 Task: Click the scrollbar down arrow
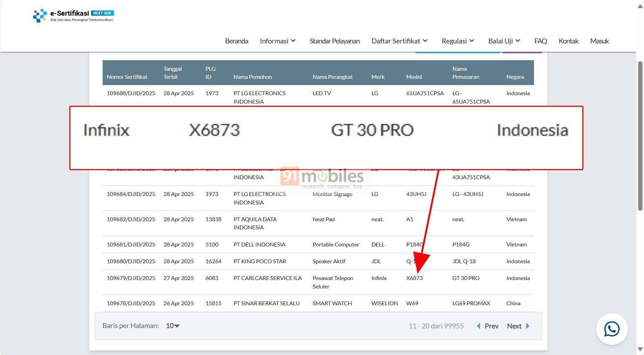[x=640, y=349]
